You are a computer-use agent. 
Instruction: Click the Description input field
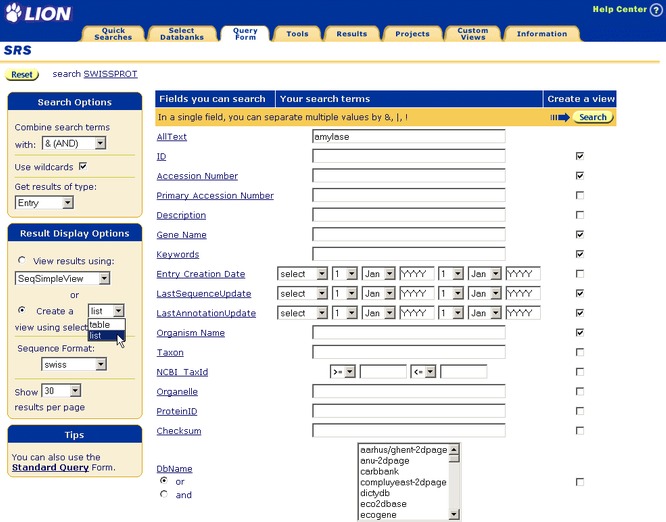coord(409,215)
